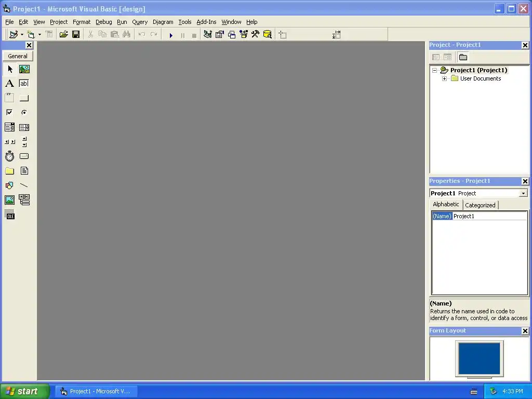This screenshot has width=532, height=399.
Task: Open the Add Form dropdown arrow
Action: (x=39, y=35)
